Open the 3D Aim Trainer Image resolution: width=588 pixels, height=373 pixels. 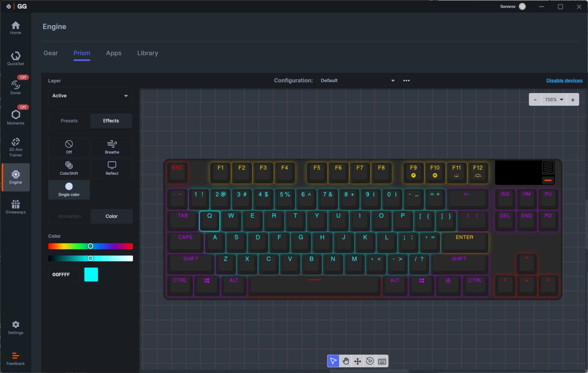(x=15, y=147)
